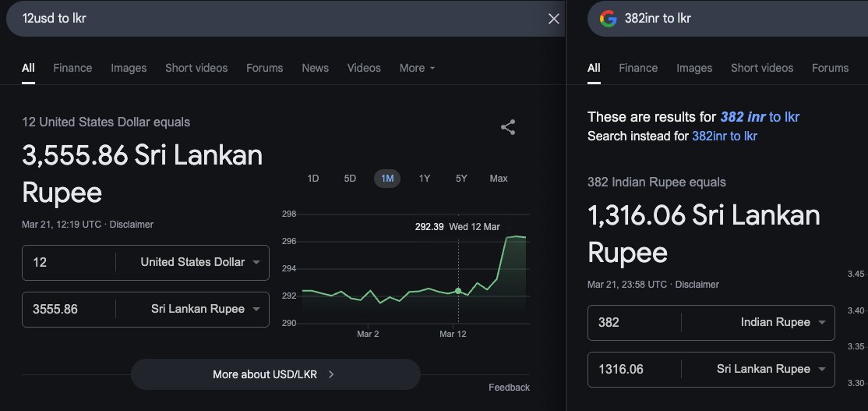Click '1,316.06 Sri Lankan Rupee' result text

(704, 233)
